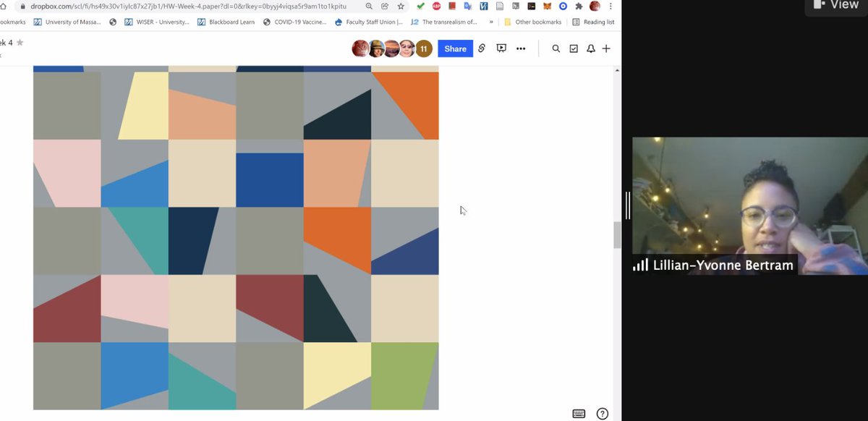This screenshot has width=868, height=421.
Task: Expand the hidden bookmarks chevron
Action: coord(491,22)
